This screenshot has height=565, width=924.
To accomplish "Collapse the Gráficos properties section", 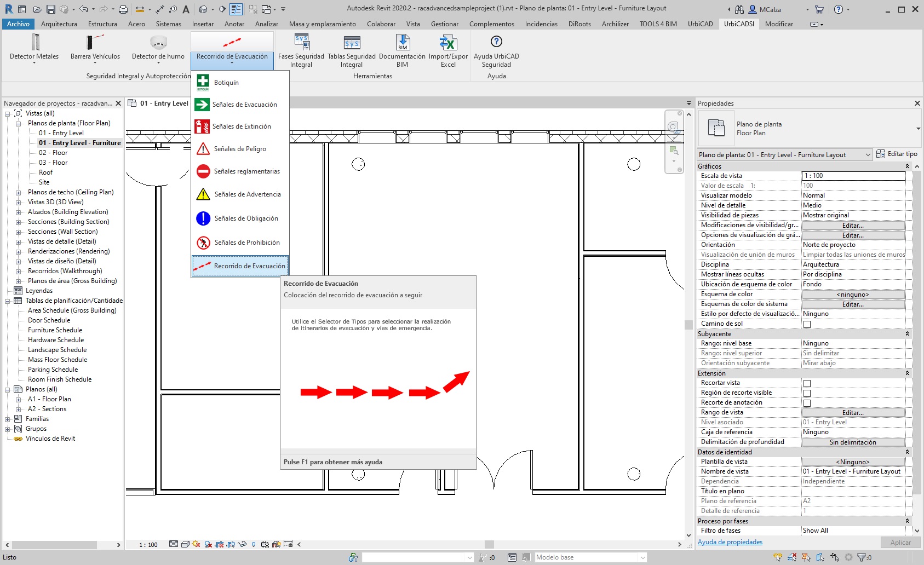I will [907, 166].
